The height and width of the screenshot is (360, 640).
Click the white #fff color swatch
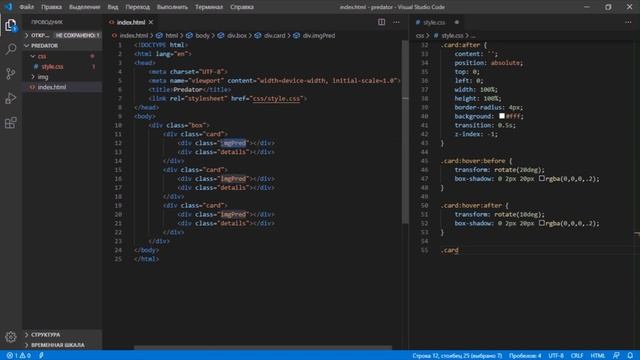point(502,116)
